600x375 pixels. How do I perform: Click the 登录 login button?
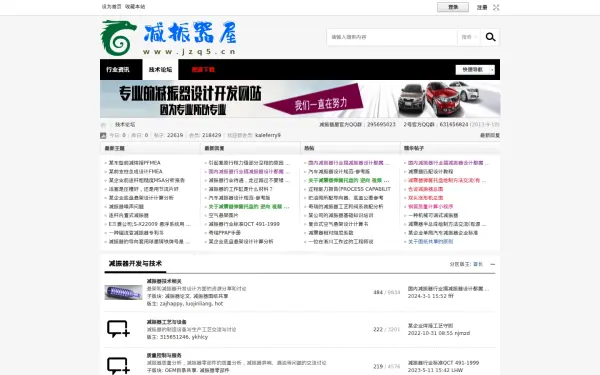coord(453,7)
